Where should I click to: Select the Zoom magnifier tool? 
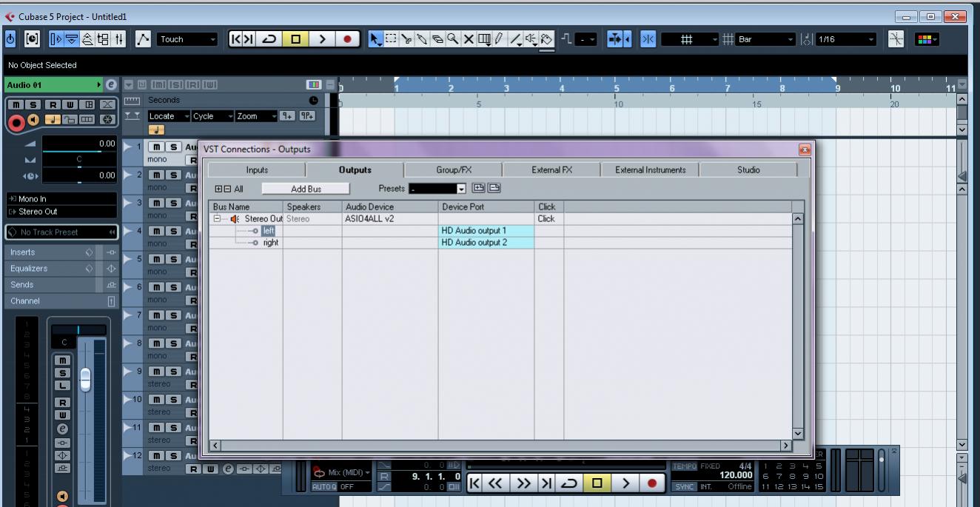[x=452, y=39]
